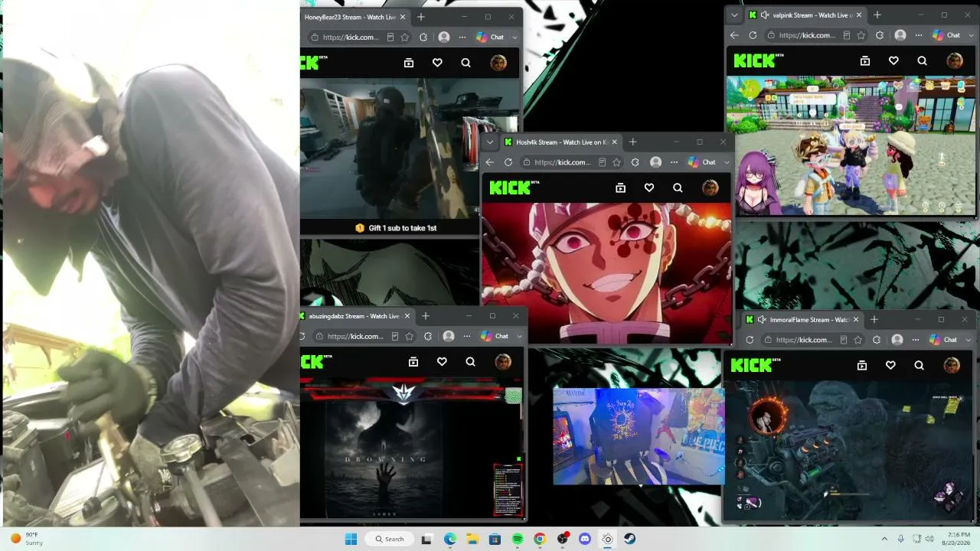Open Browse icon in HoneyBear23 window's Kick header
This screenshot has width=980, height=551.
point(409,63)
